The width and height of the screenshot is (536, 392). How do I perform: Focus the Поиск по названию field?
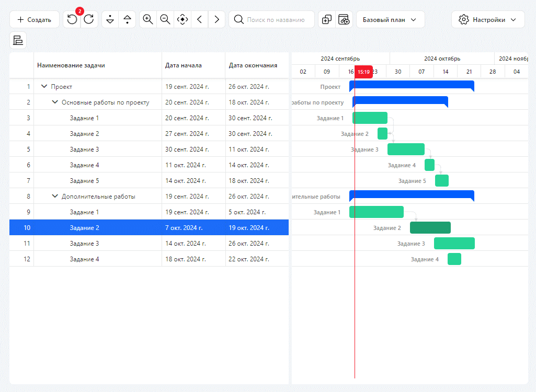[x=272, y=19]
